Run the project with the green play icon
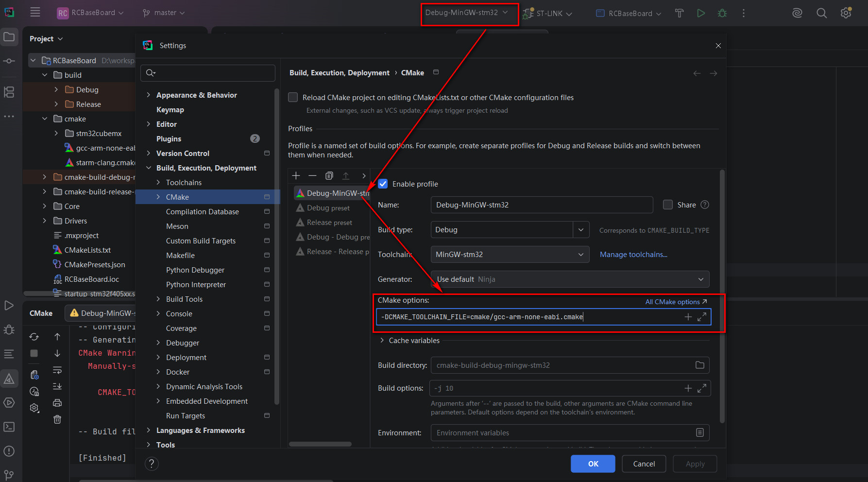 [x=701, y=13]
